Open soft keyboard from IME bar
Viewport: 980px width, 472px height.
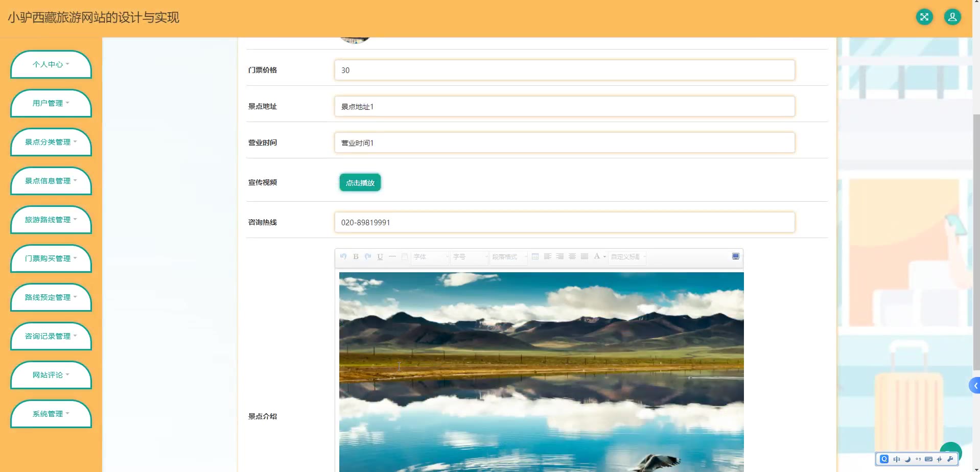point(928,459)
